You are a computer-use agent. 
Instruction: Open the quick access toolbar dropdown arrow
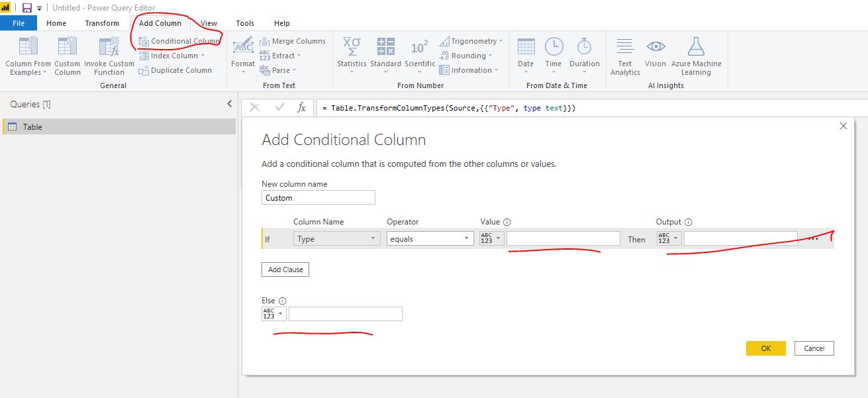[40, 9]
